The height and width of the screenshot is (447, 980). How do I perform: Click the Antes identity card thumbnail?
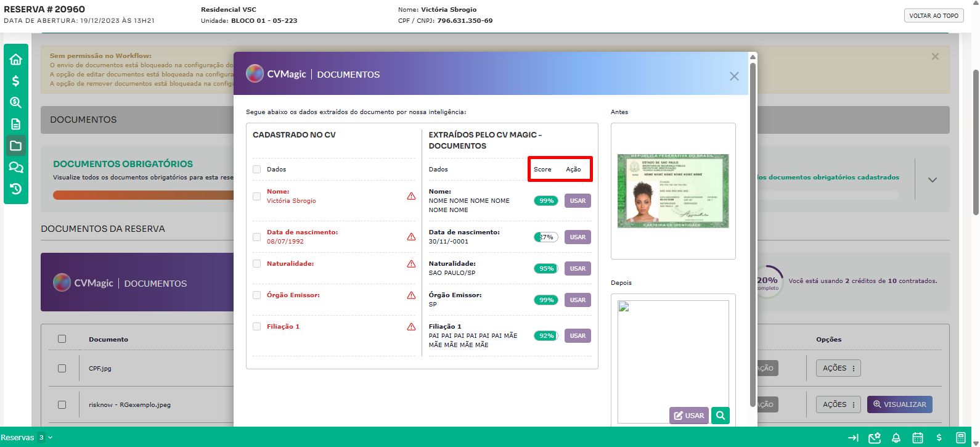(x=673, y=191)
